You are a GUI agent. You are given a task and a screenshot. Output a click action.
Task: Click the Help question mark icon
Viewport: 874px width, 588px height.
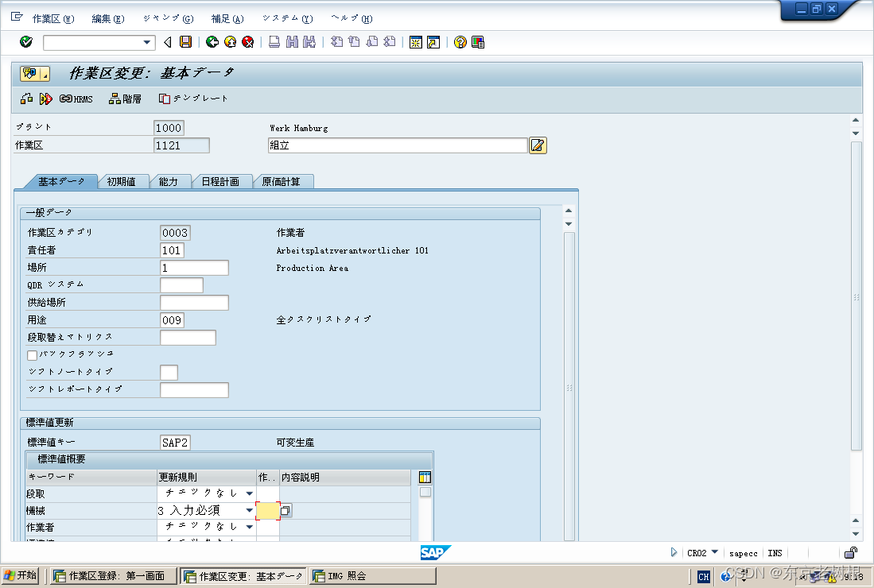click(459, 42)
